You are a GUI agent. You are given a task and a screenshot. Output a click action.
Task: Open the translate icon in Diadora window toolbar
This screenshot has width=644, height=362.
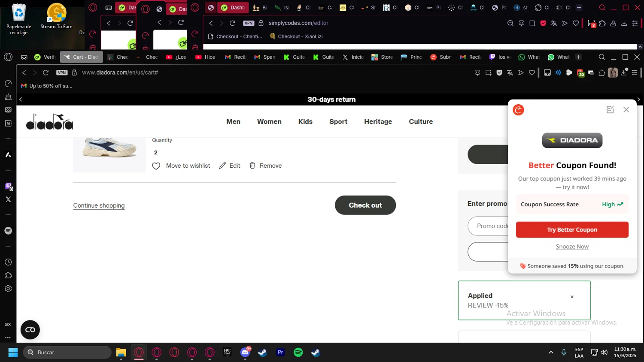pos(510,73)
